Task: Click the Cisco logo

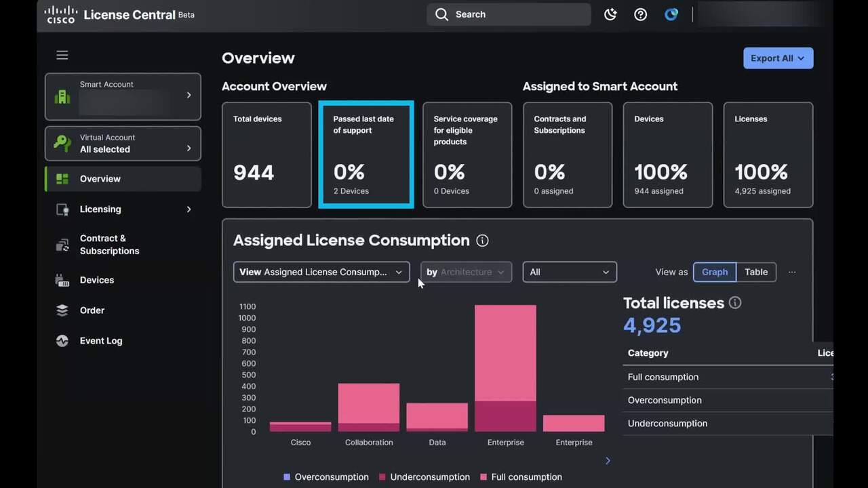Action: coord(61,14)
